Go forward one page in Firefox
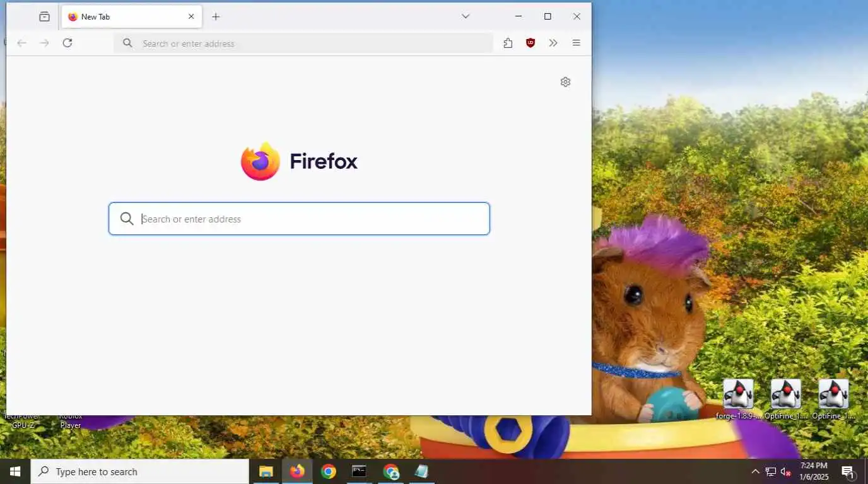The image size is (868, 484). 44,43
